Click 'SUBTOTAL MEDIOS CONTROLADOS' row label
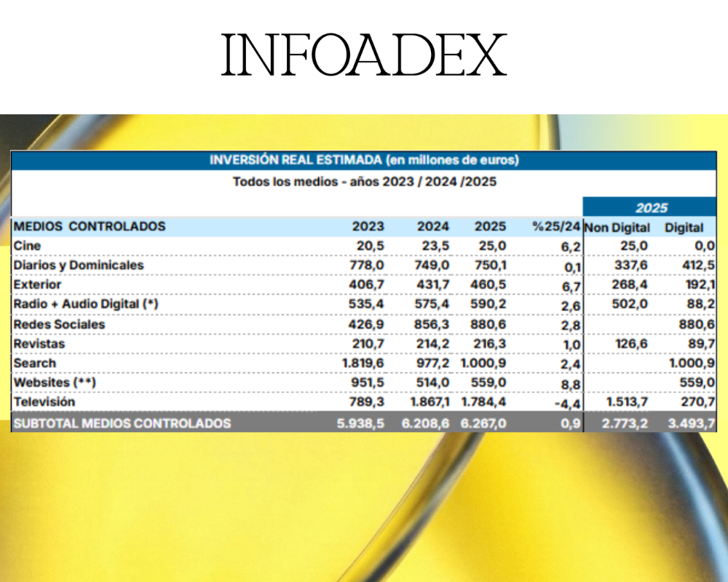The width and height of the screenshot is (728, 582). (x=122, y=423)
